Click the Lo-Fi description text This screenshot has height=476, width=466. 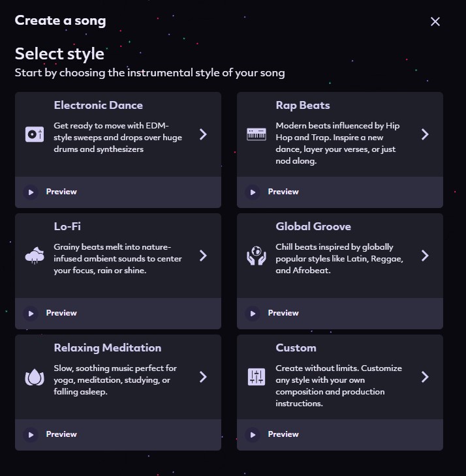pyautogui.click(x=117, y=259)
